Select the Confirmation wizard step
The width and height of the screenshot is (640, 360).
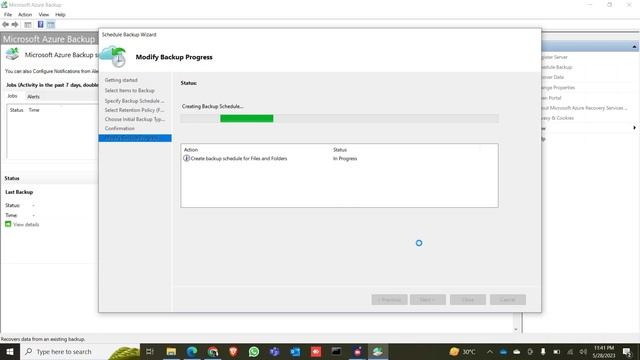pos(120,129)
